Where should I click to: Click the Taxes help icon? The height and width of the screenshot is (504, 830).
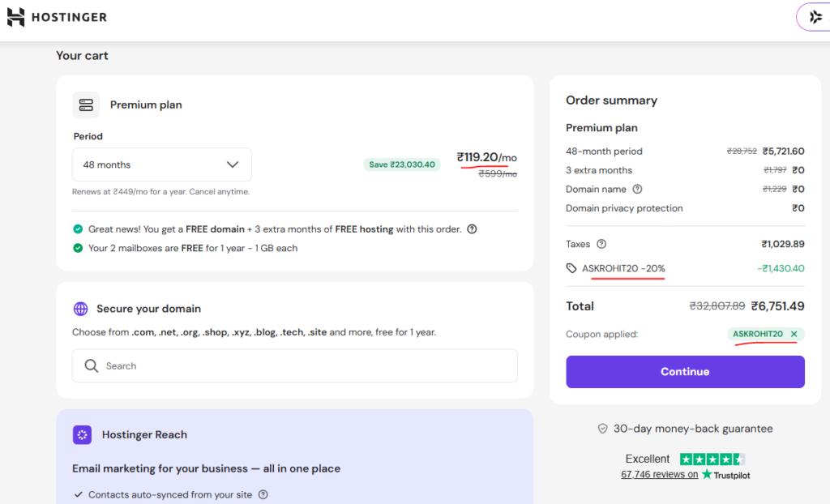[x=601, y=244]
